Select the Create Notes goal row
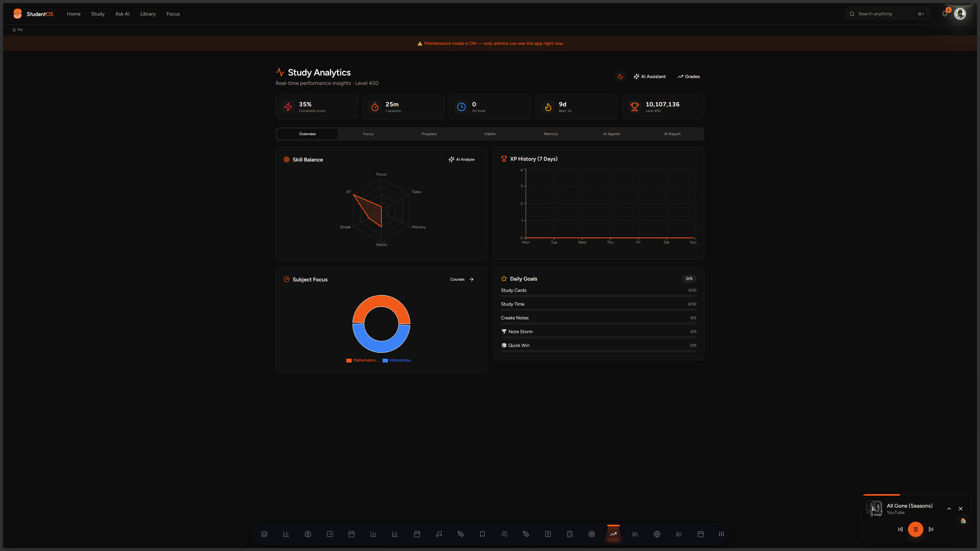The image size is (980, 551). pyautogui.click(x=598, y=319)
